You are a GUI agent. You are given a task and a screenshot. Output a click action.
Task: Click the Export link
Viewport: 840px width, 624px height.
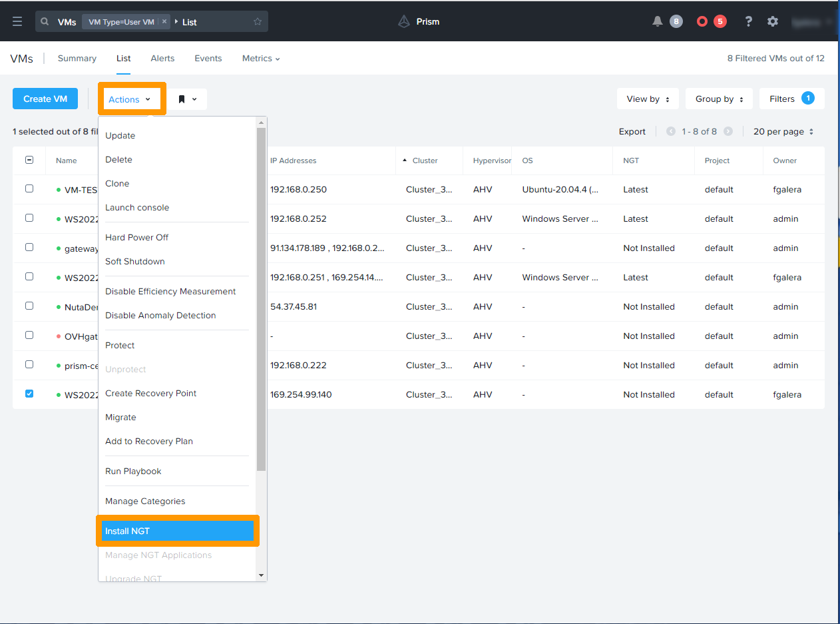[632, 132]
